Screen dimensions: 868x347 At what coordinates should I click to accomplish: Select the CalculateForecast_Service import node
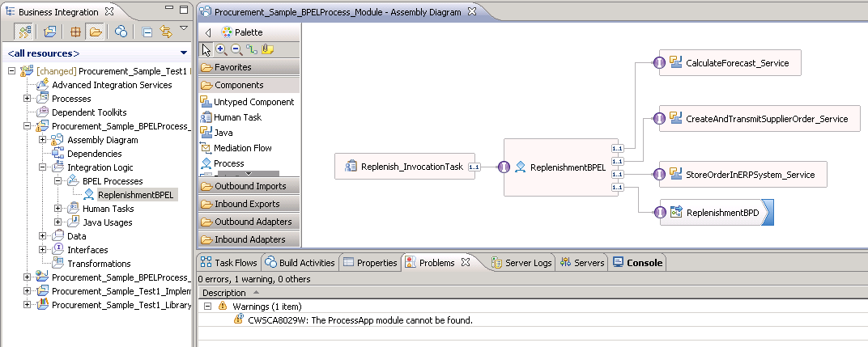(x=736, y=62)
